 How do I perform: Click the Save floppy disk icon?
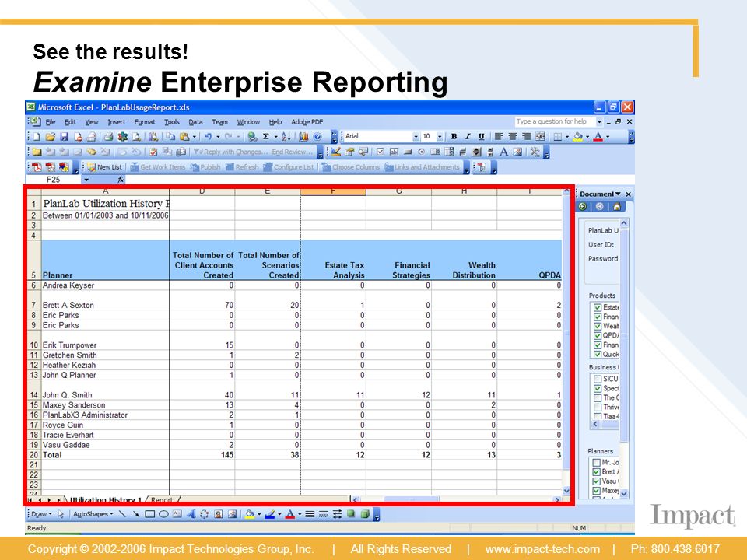(x=64, y=137)
